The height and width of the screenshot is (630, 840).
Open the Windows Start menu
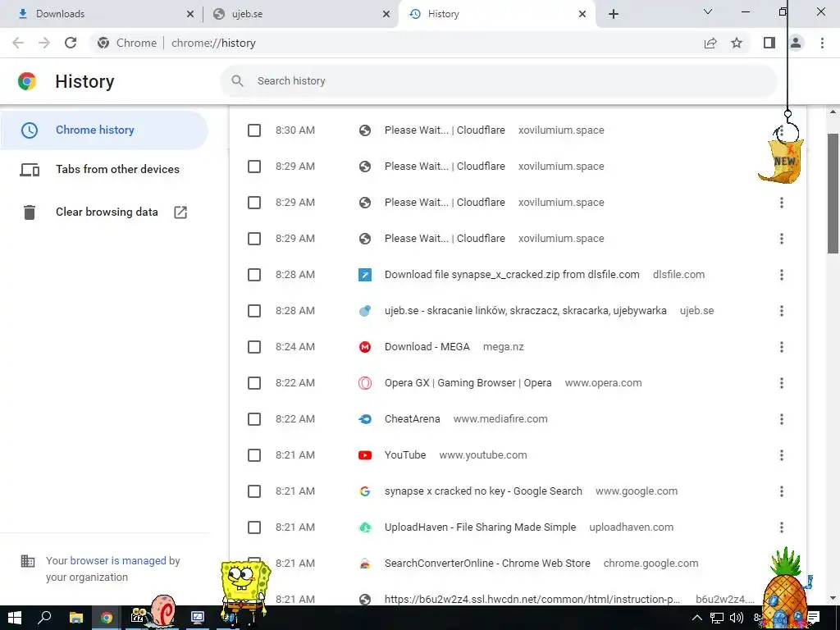coord(15,619)
